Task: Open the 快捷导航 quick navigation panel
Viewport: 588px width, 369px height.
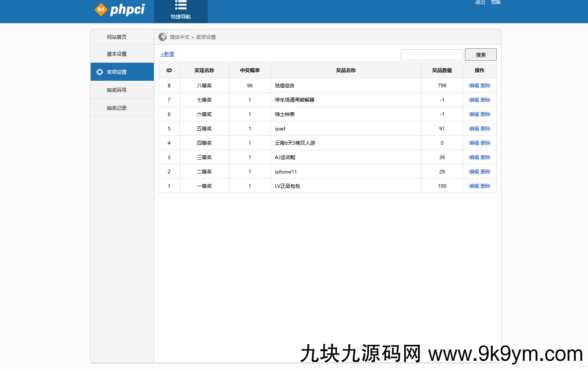Action: (181, 11)
